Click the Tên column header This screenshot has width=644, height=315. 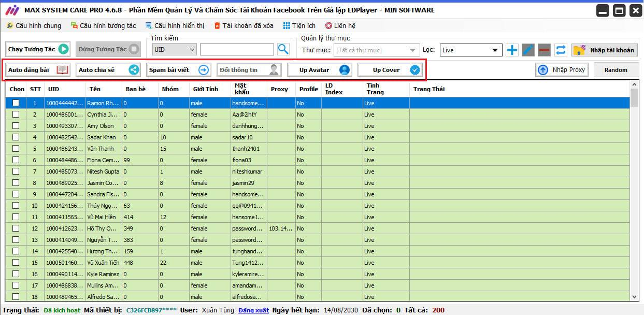104,89
